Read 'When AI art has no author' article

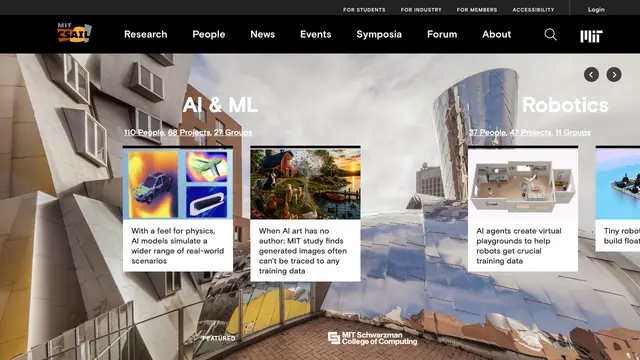pos(302,251)
